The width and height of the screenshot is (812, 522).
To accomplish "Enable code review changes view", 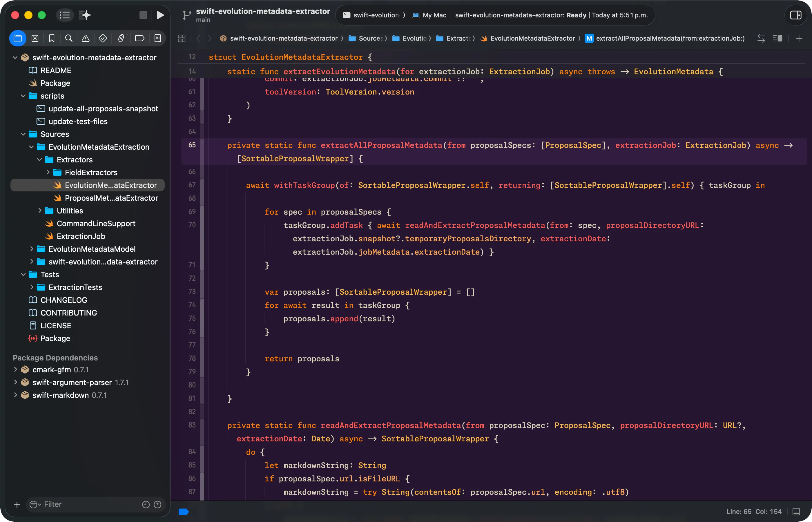I will click(x=761, y=38).
